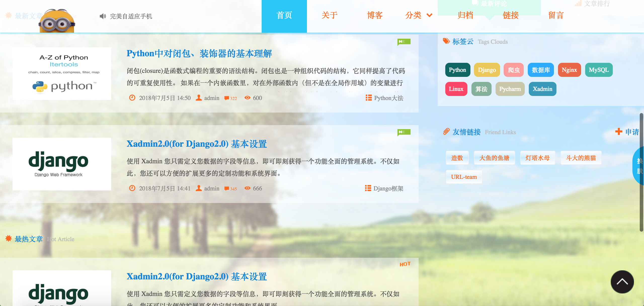Click the speaker icon beside 完美自适应手机

click(102, 16)
